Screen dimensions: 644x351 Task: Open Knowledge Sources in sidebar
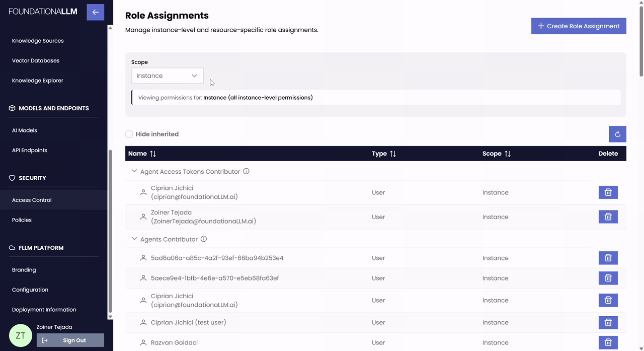click(x=38, y=41)
